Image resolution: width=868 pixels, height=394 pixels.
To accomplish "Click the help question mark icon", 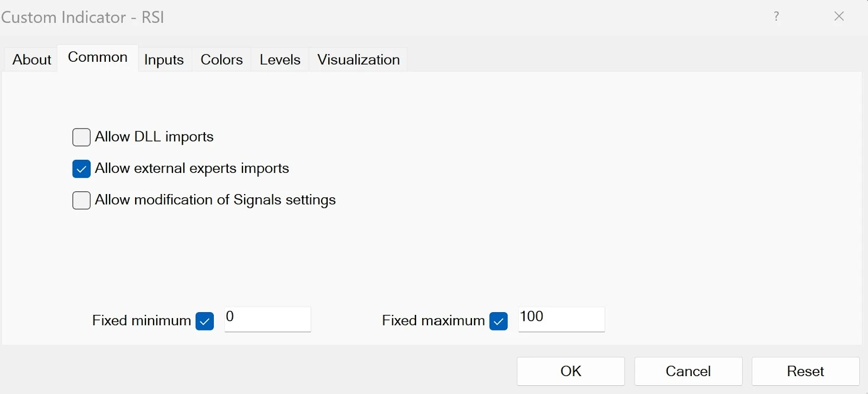I will [x=776, y=16].
